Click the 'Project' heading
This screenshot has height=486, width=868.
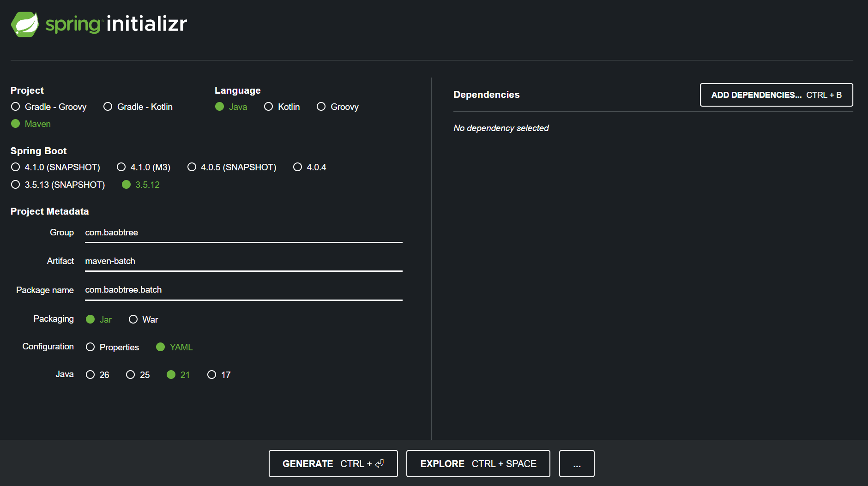tap(27, 90)
